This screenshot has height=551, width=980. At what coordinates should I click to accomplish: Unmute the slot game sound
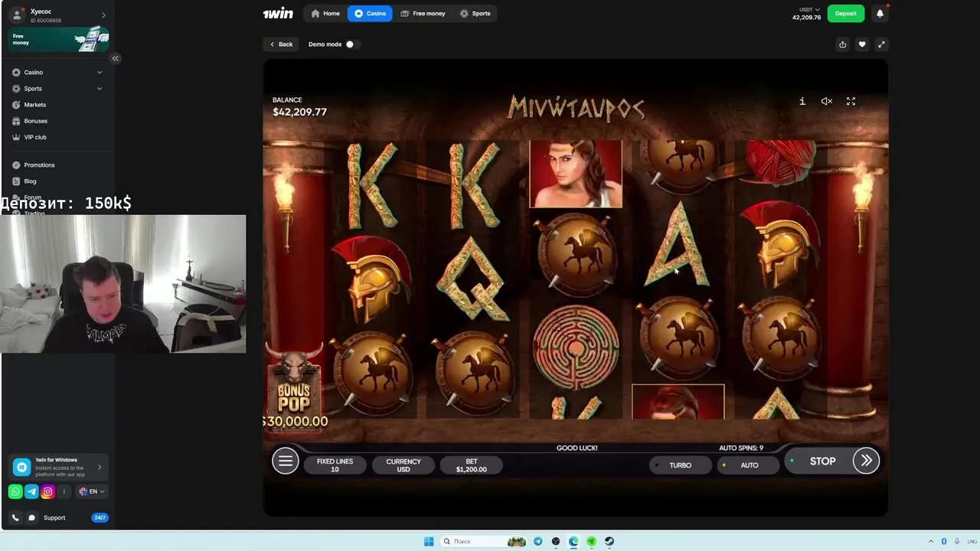[x=827, y=101]
